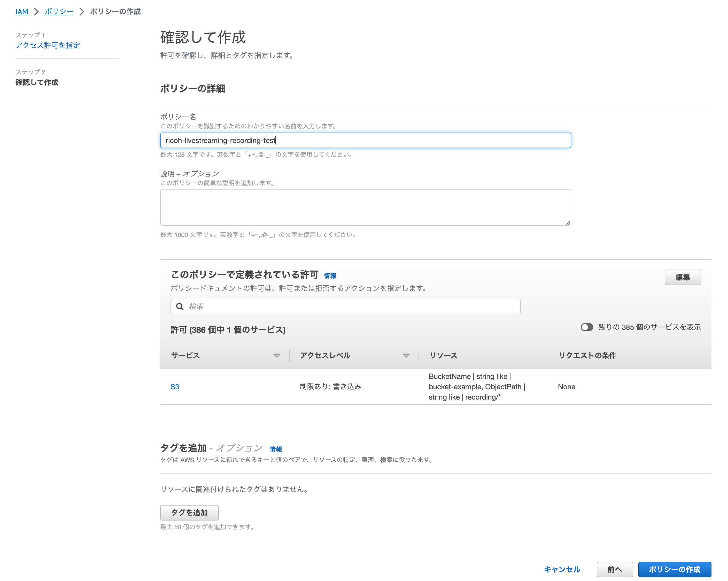Open 情報 link beside タグを追加 heading
This screenshot has width=728, height=581.
point(276,449)
